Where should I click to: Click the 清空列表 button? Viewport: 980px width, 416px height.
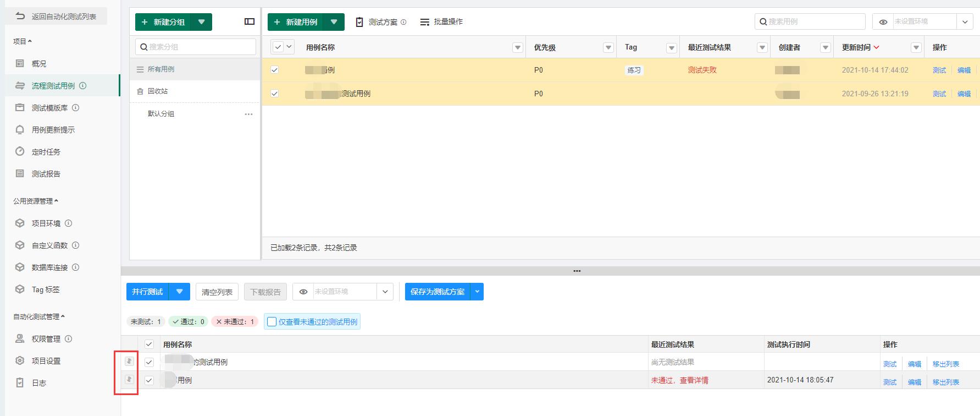[x=217, y=292]
